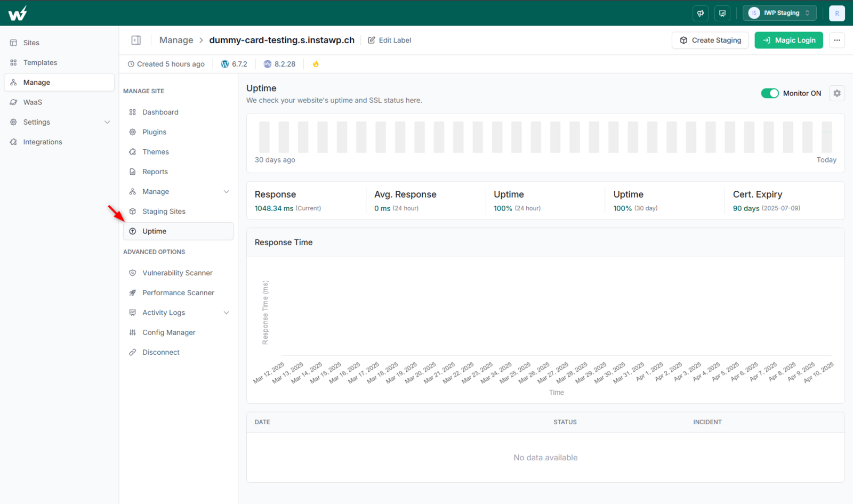Click the WordPress version 6.7.2 icon
This screenshot has height=504, width=853.
tap(225, 64)
